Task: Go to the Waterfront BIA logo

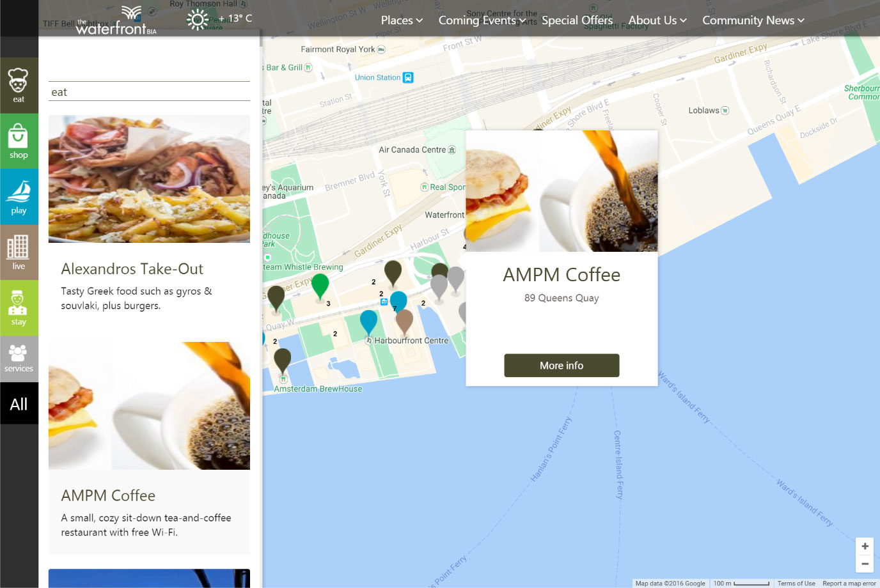Action: (116, 20)
